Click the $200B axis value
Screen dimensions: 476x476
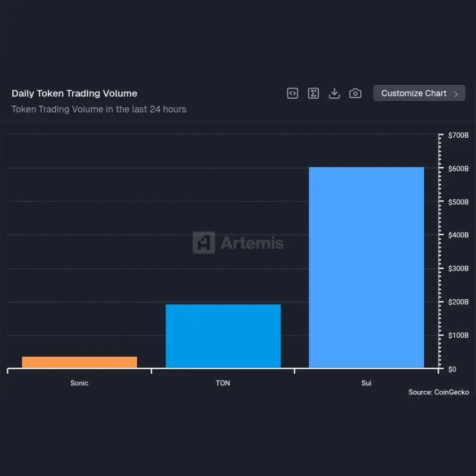click(458, 302)
